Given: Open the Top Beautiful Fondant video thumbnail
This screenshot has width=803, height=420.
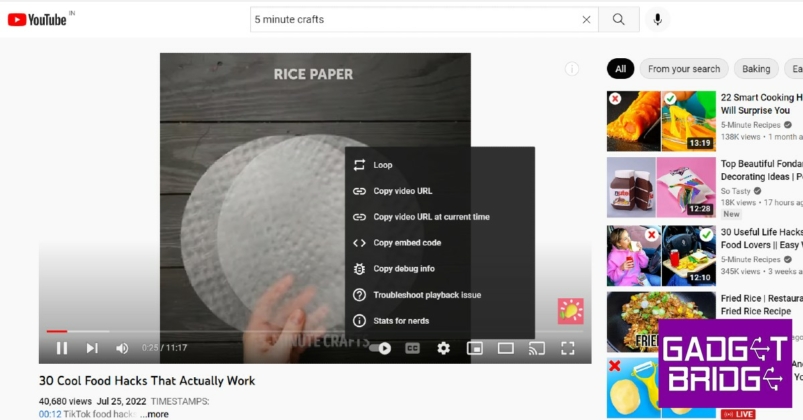Looking at the screenshot, I should coord(661,187).
